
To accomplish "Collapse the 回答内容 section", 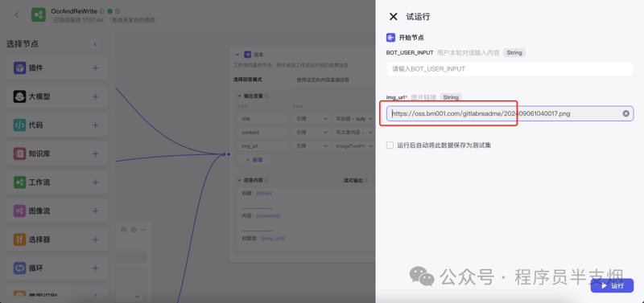I will 239,180.
